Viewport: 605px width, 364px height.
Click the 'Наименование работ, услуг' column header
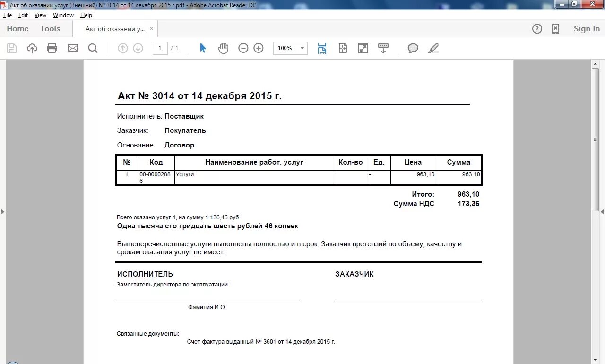(x=254, y=162)
